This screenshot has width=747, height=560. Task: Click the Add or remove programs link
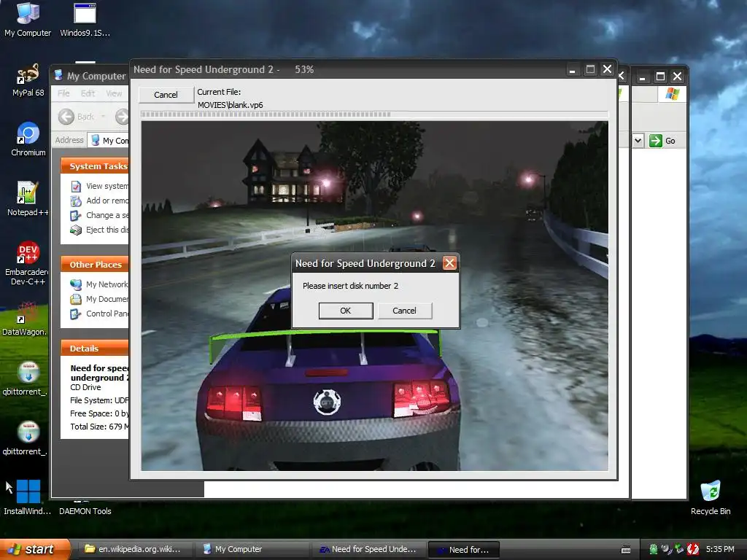click(107, 201)
